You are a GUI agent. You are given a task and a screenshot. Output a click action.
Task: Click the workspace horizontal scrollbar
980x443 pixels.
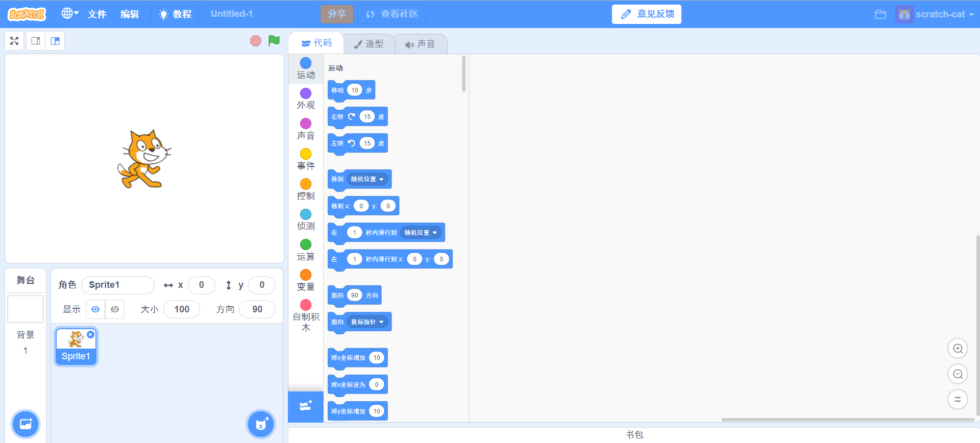848,420
